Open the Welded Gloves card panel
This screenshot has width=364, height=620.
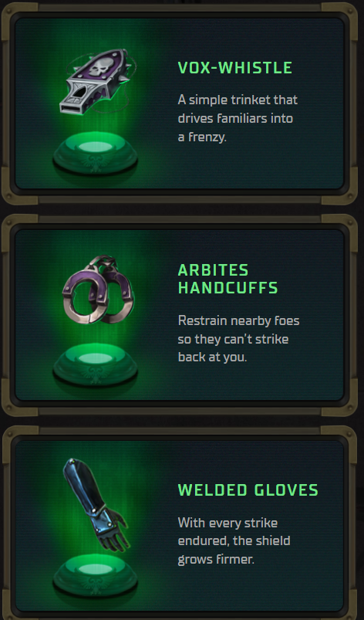(180, 526)
